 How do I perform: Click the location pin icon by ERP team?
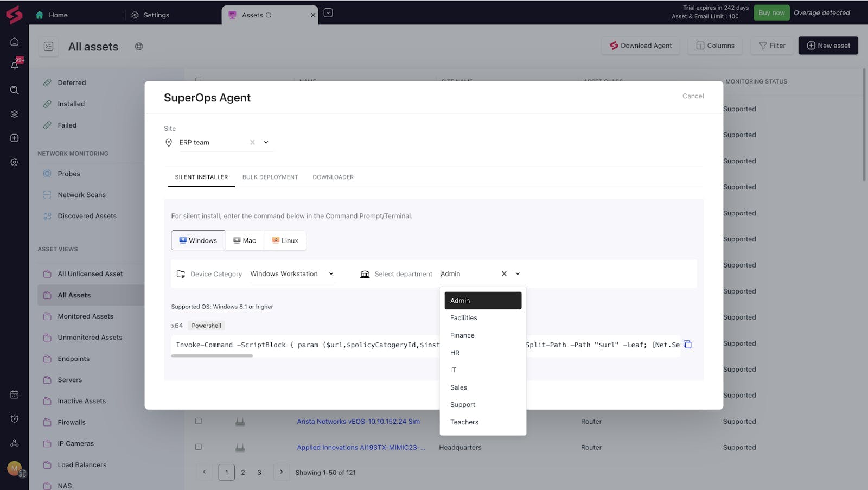pyautogui.click(x=169, y=142)
